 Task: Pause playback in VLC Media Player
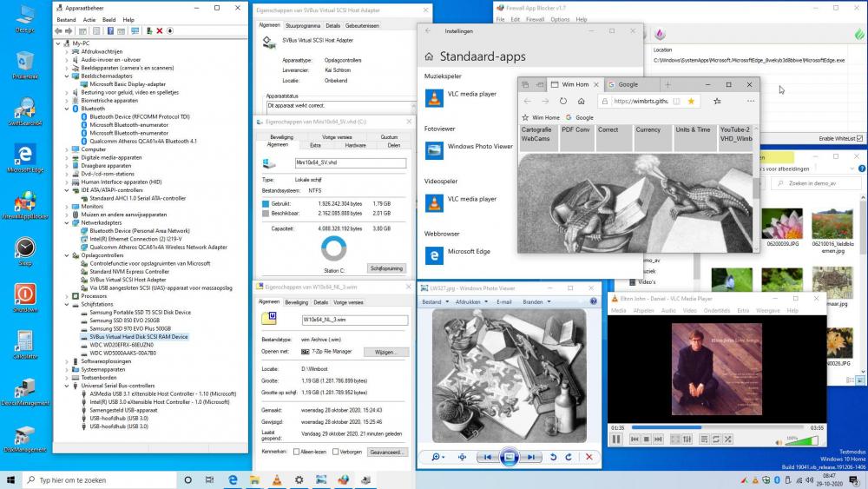[x=616, y=439]
